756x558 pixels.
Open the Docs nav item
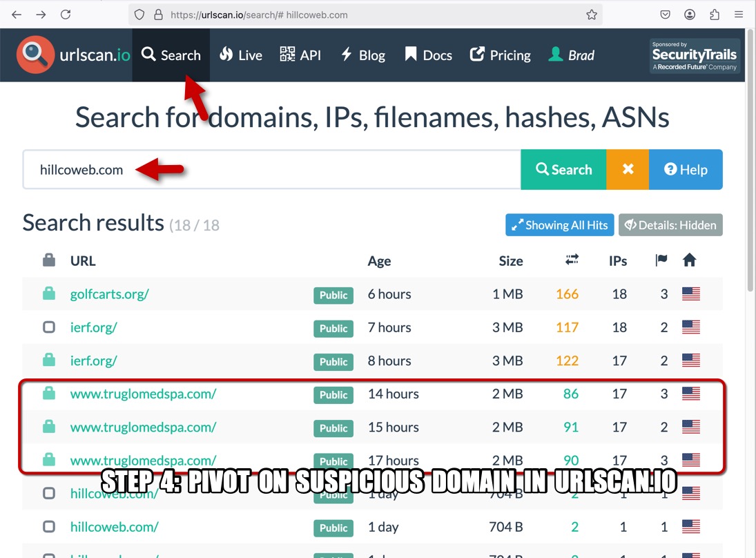click(x=429, y=55)
